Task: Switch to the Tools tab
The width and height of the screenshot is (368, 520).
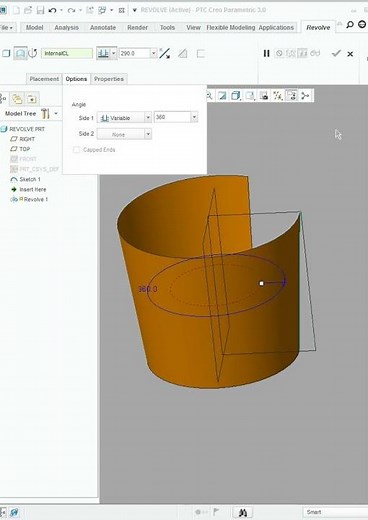Action: click(x=167, y=28)
